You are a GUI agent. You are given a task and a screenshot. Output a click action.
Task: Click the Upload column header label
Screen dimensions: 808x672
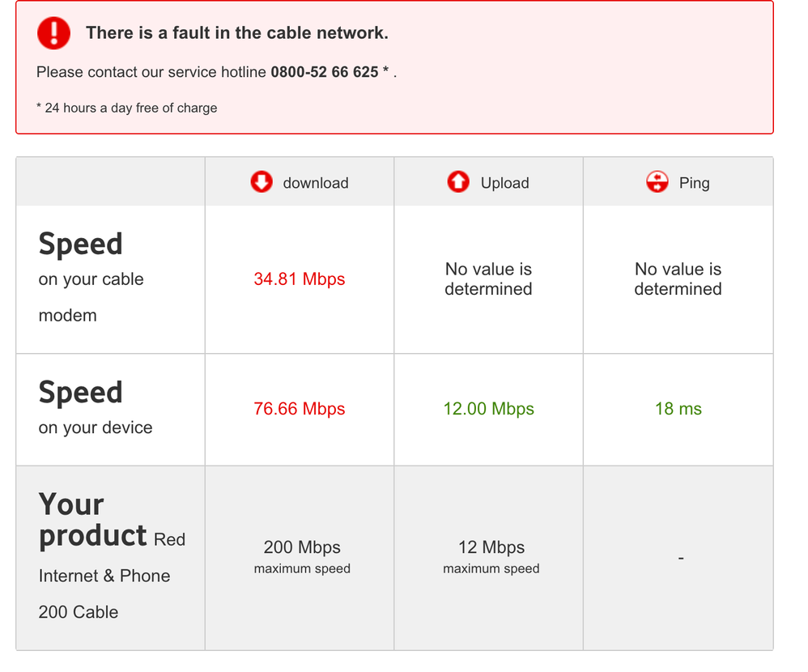point(504,183)
